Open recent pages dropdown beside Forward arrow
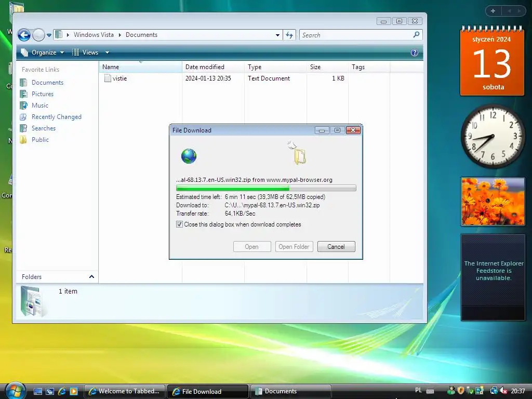Viewport: 532px width, 399px height. tap(49, 35)
